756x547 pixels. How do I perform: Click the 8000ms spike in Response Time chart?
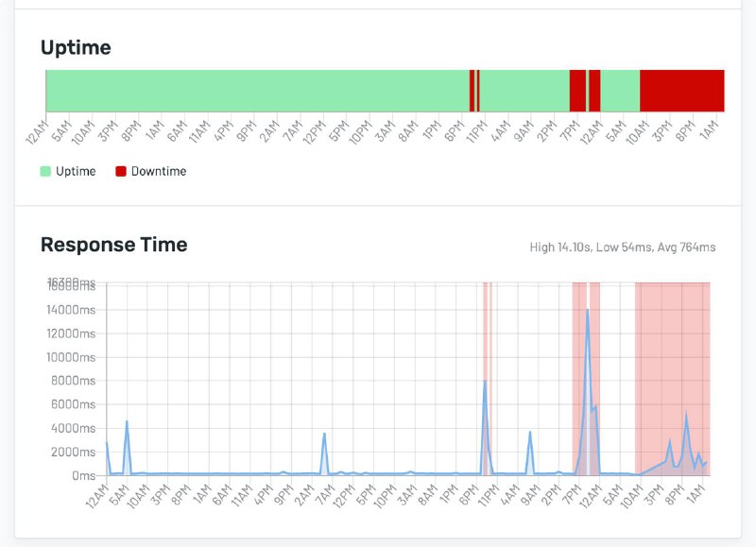485,381
